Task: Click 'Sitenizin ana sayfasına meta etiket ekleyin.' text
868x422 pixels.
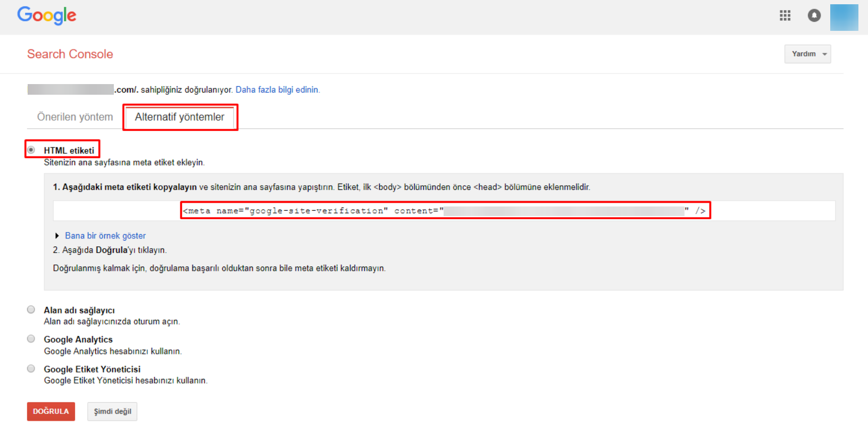Action: point(124,162)
